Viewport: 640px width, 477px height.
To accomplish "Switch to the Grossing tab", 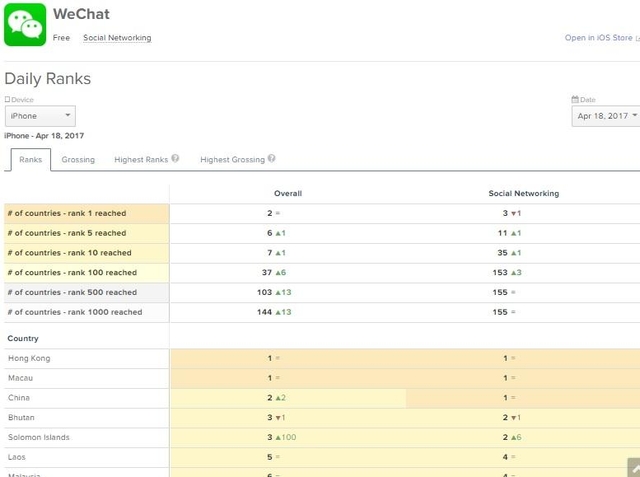I will click(78, 160).
